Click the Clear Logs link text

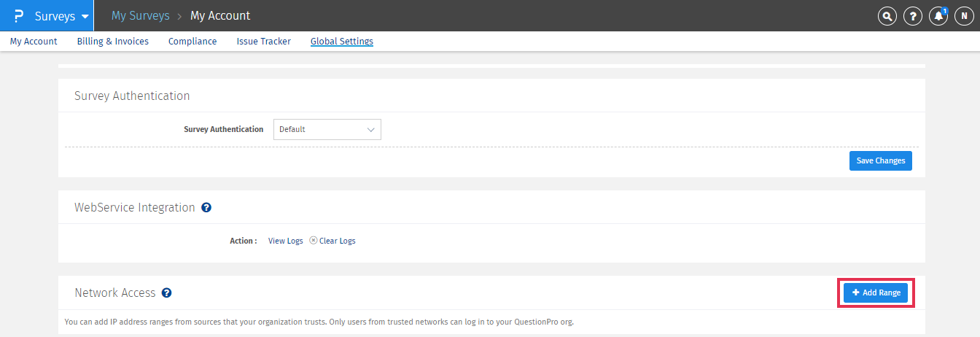coord(338,241)
